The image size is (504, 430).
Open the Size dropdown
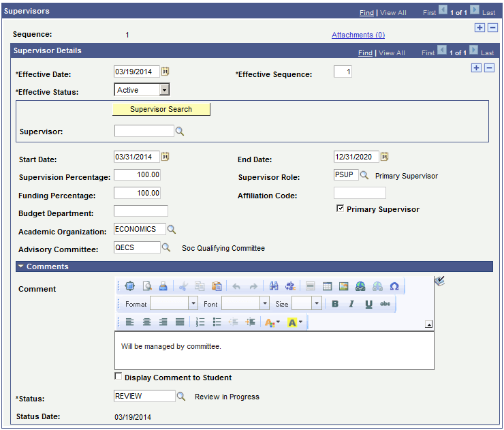point(317,303)
